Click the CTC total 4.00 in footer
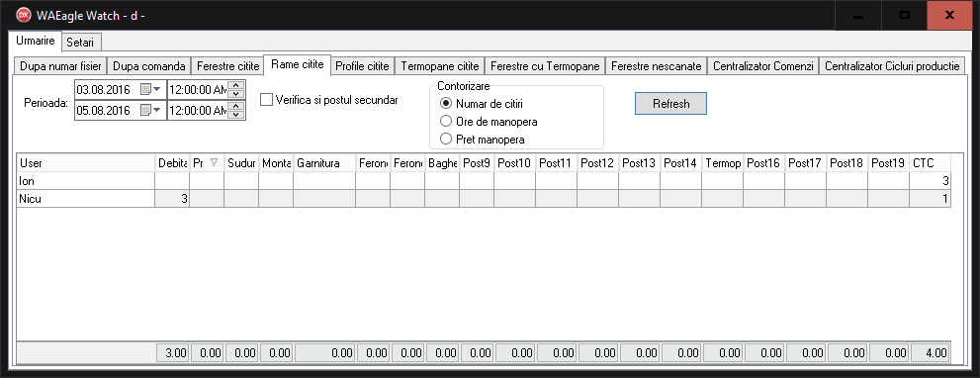The image size is (980, 378). [931, 353]
